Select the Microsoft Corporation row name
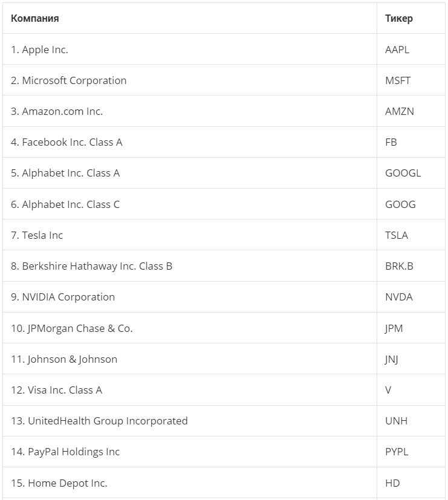Viewport: 448px width, 500px height. 68,80
